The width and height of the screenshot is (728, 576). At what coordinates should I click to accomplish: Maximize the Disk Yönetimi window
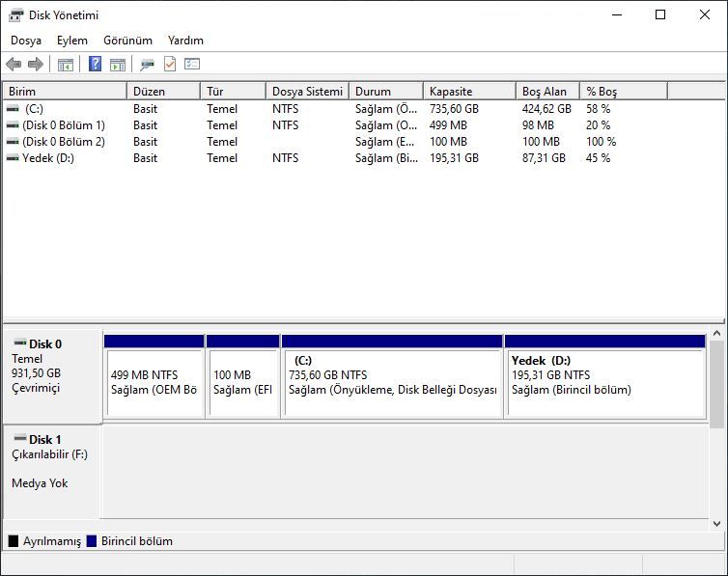tap(660, 14)
